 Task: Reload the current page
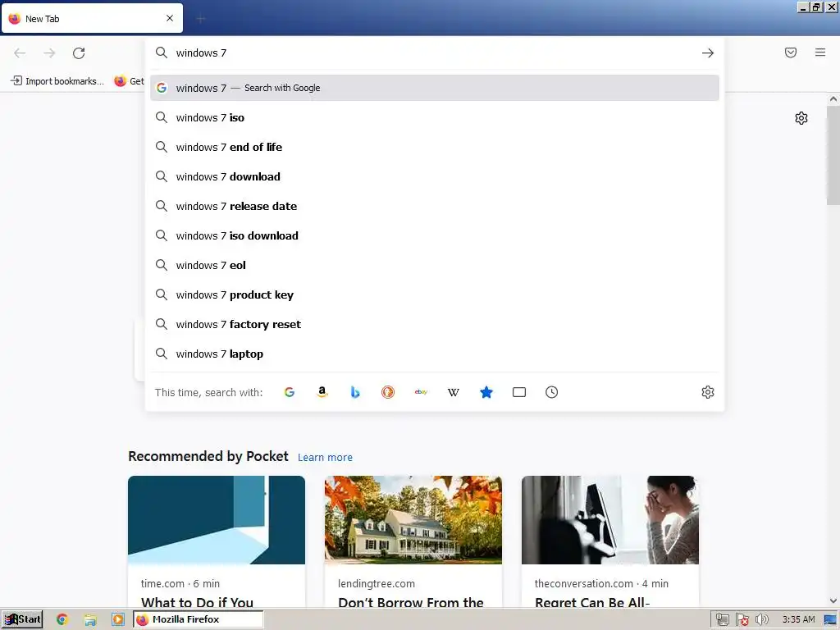click(79, 53)
